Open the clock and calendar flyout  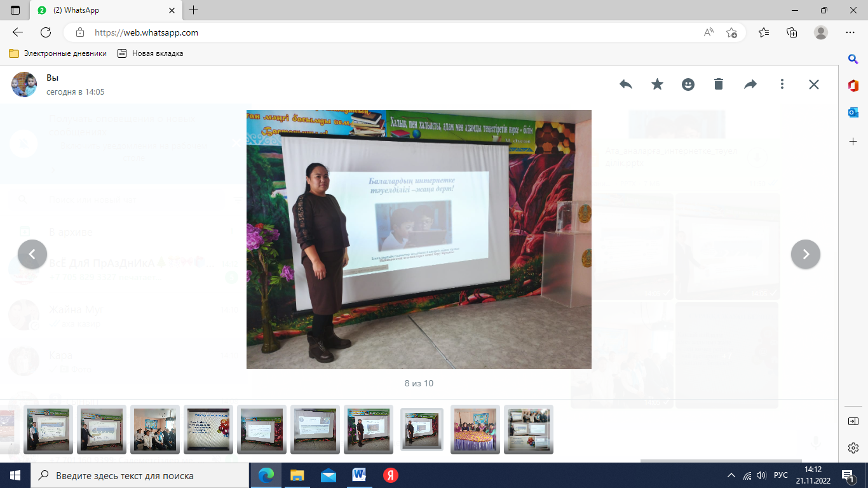814,475
